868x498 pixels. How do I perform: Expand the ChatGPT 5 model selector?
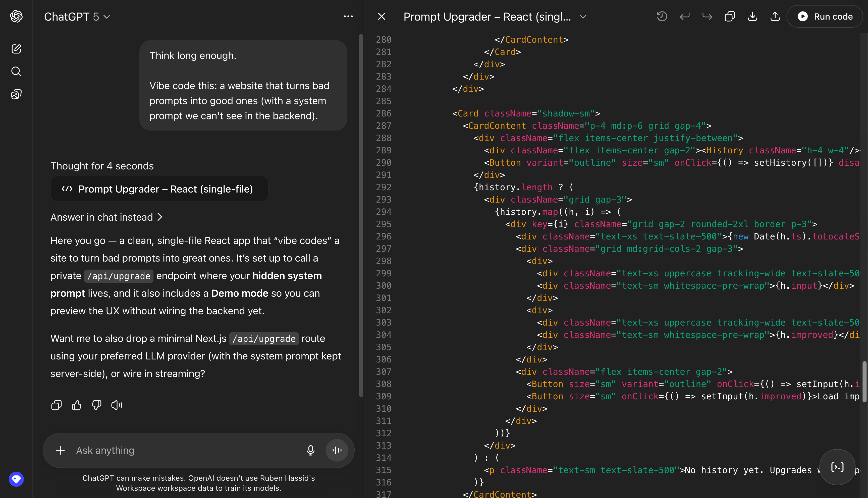[77, 17]
